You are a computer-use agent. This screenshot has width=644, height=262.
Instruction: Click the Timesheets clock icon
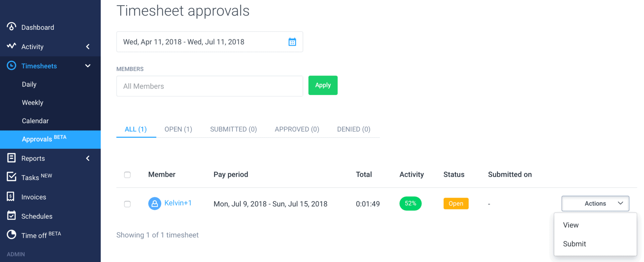pos(11,66)
